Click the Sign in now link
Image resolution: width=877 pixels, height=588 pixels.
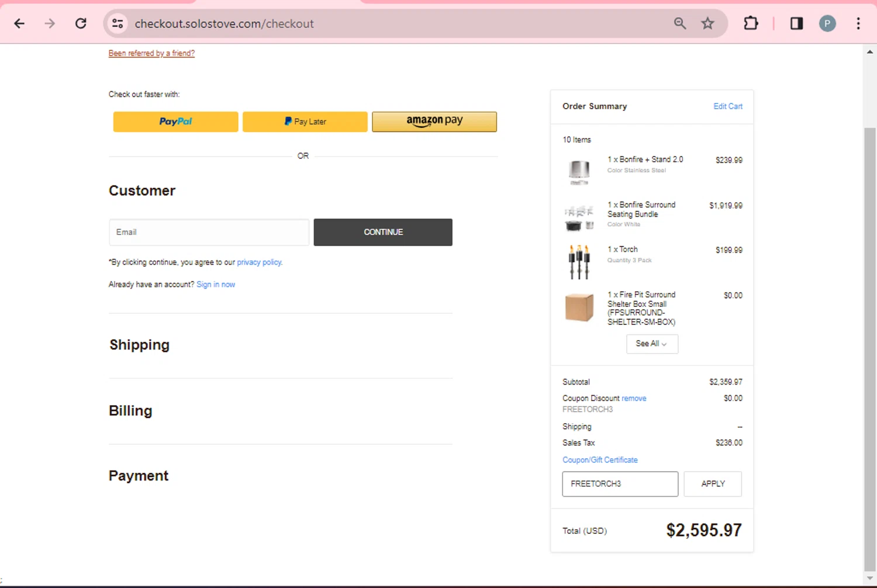coord(216,285)
